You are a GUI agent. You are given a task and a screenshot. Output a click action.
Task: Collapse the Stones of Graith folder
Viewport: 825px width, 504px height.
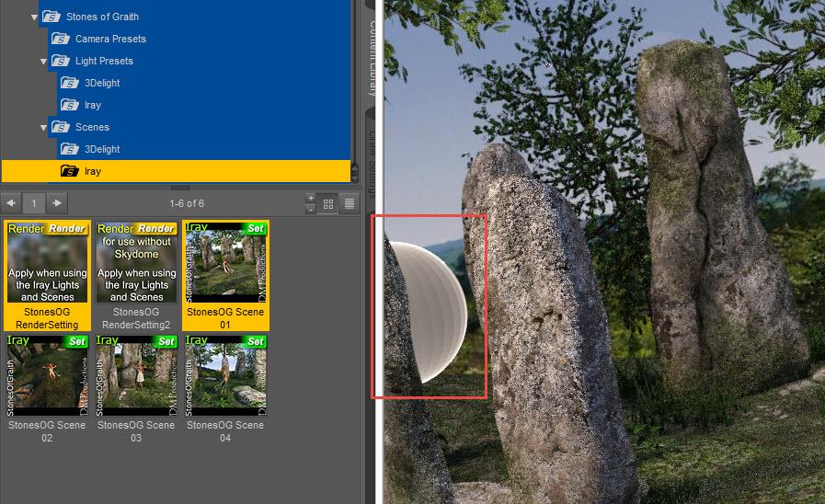tap(34, 17)
